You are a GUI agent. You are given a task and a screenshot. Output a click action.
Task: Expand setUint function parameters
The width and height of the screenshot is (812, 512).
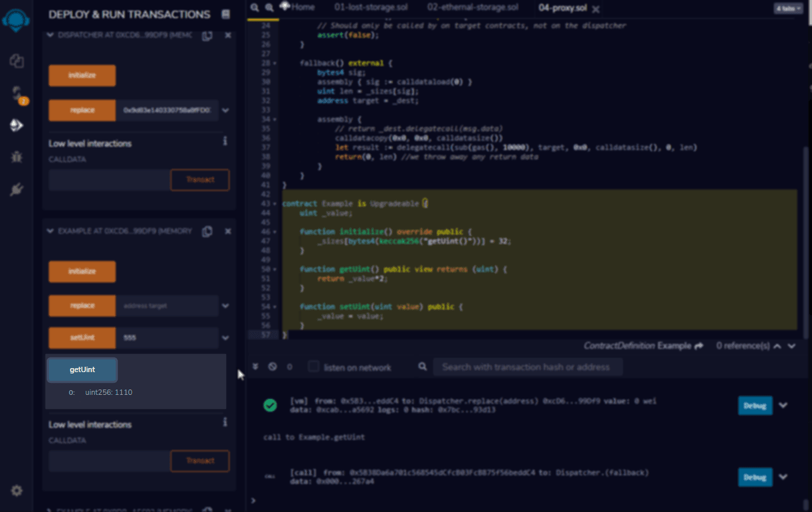(x=226, y=338)
